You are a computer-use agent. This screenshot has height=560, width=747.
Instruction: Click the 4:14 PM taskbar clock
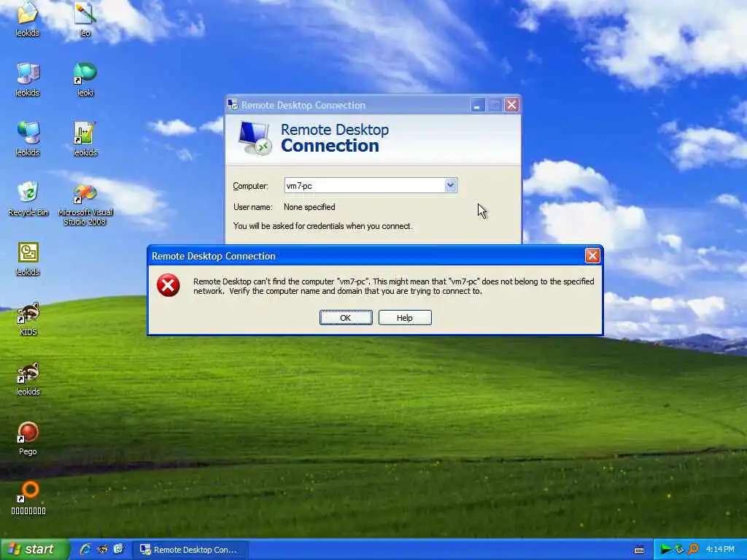pyautogui.click(x=720, y=550)
